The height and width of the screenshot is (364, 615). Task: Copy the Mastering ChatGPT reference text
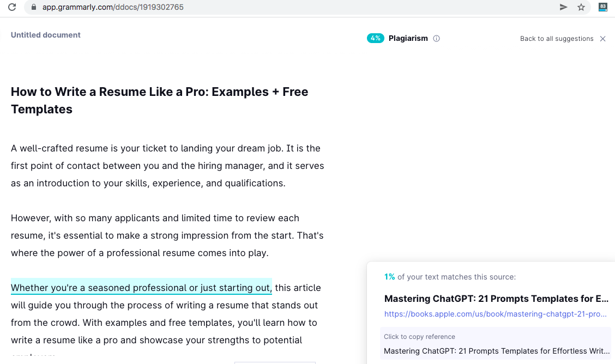coord(496,351)
